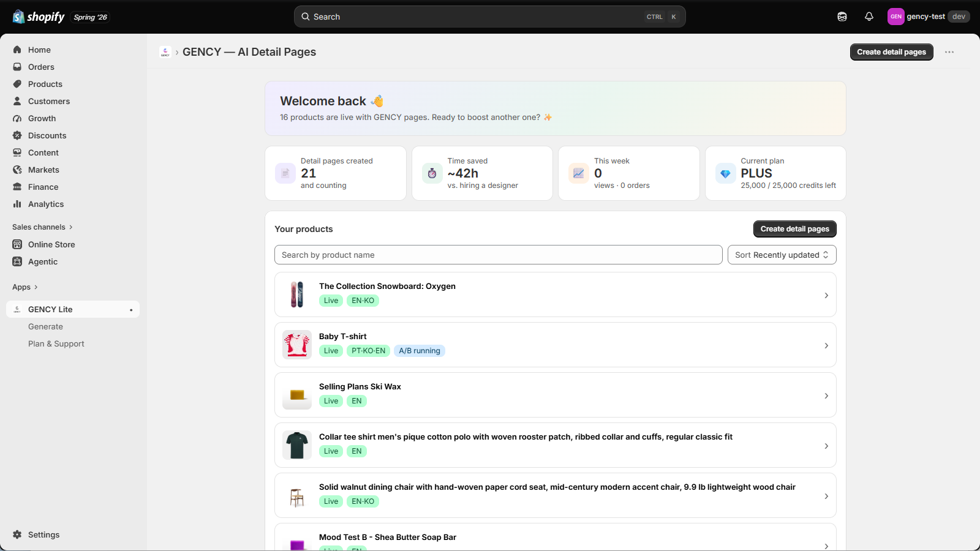Click The Collection Snowboard: Oxygen title
The width and height of the screenshot is (980, 551).
pyautogui.click(x=387, y=286)
